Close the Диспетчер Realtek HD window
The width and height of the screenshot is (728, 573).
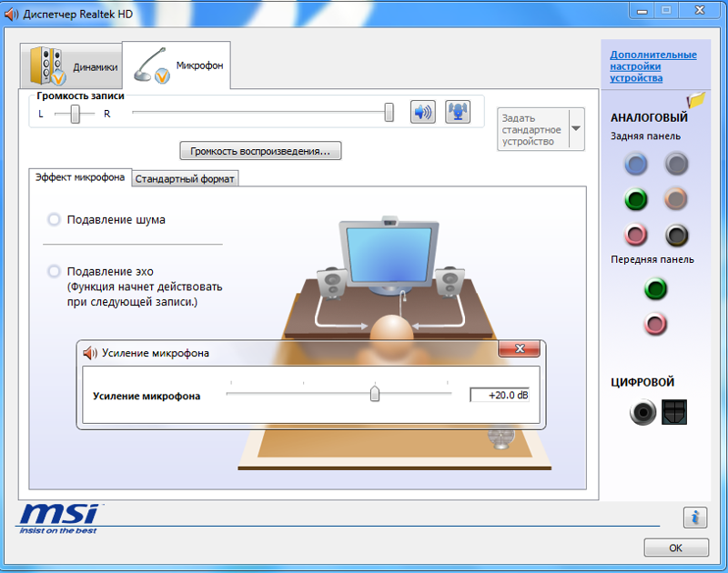coord(700,10)
